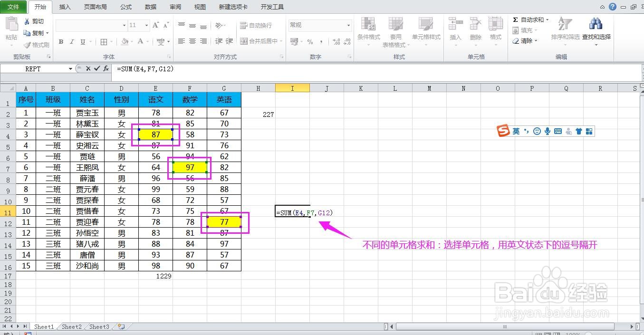Click the Cut (剪切) scissors button
The image size is (644, 335).
coord(34,21)
